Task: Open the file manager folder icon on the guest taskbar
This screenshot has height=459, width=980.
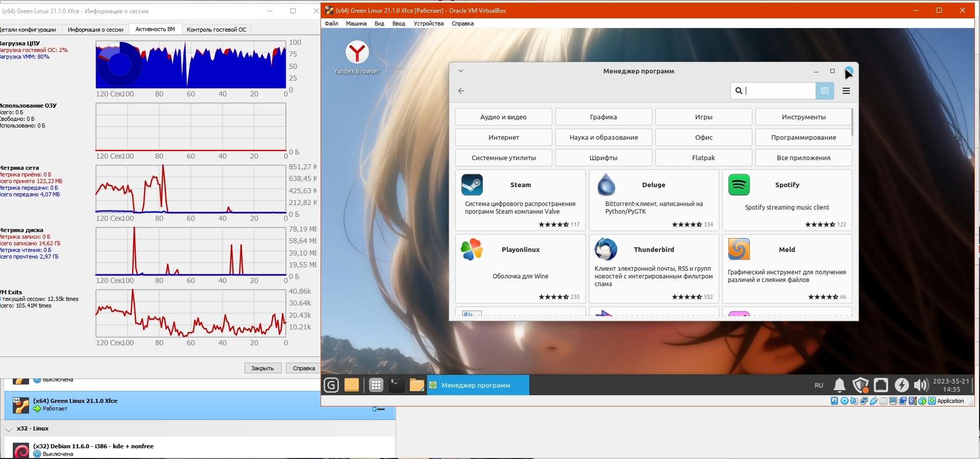Action: click(416, 385)
